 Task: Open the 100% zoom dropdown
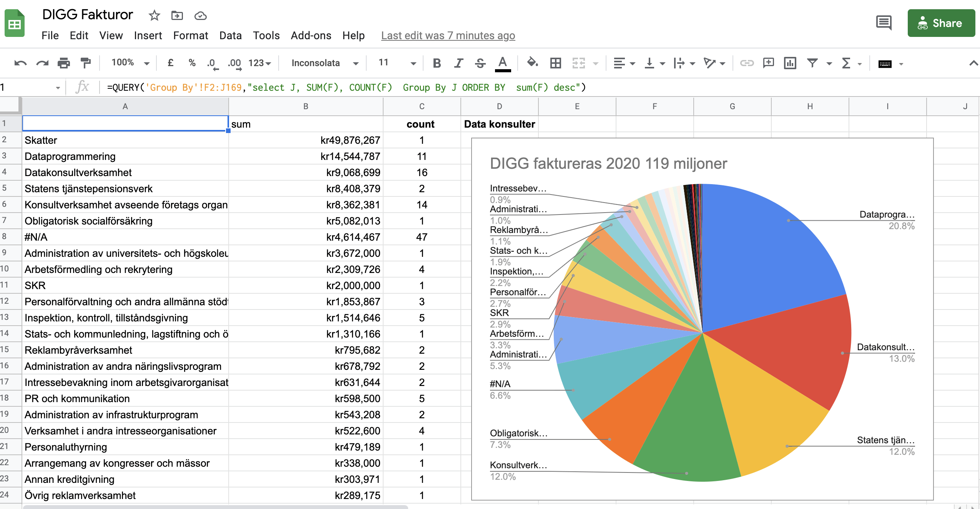[x=130, y=63]
